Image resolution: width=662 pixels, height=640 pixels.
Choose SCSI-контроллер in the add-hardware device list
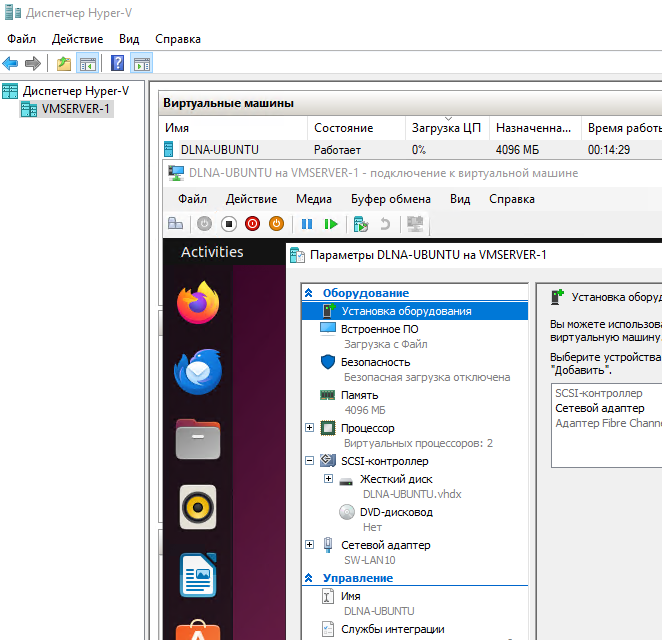[599, 393]
